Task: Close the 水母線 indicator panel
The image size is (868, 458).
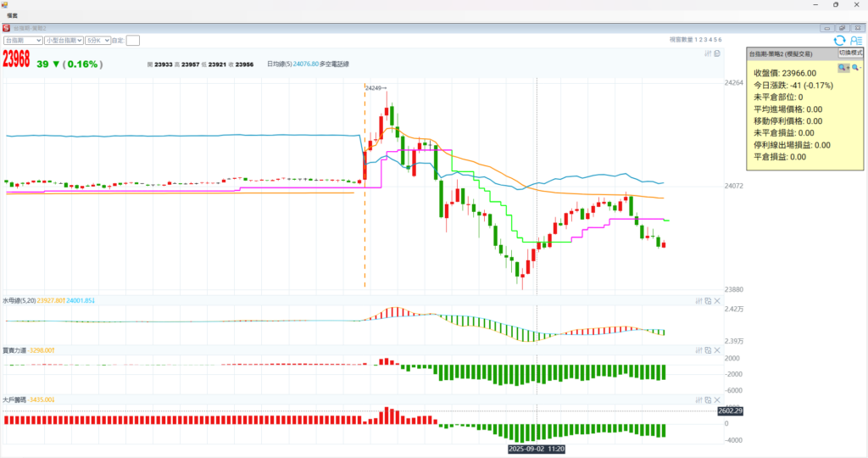Action: click(x=717, y=301)
